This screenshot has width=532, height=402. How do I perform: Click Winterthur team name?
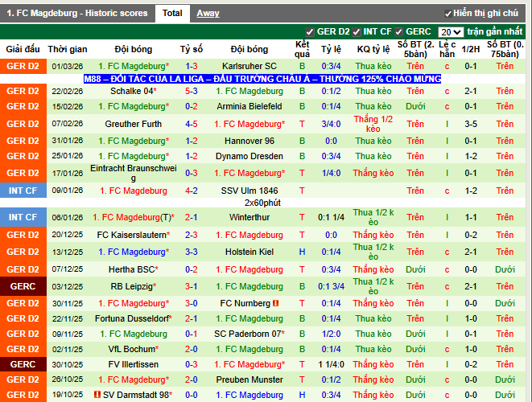coord(250,217)
